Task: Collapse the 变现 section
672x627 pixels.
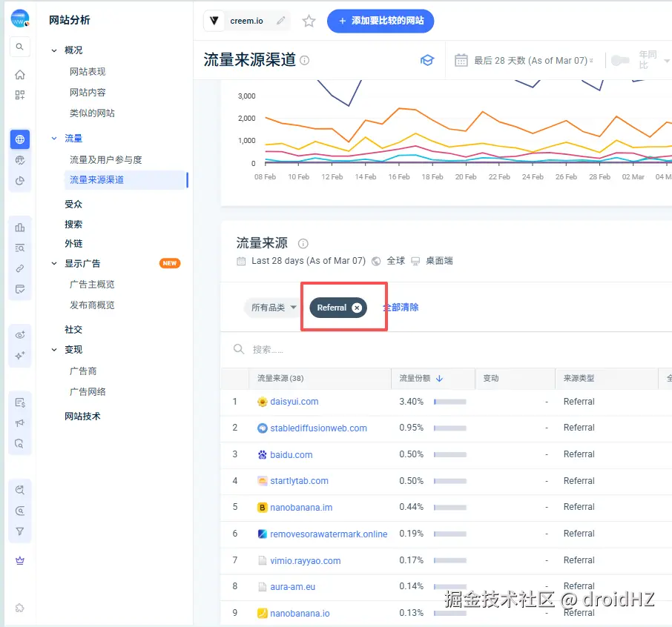Action: pyautogui.click(x=54, y=350)
